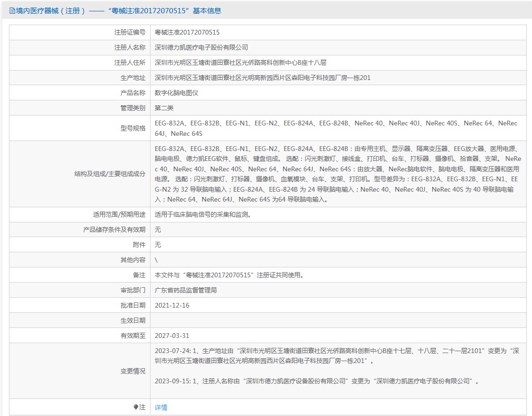Click the 生产地址 address value
Image resolution: width=532 pixels, height=416 pixels.
(262, 78)
